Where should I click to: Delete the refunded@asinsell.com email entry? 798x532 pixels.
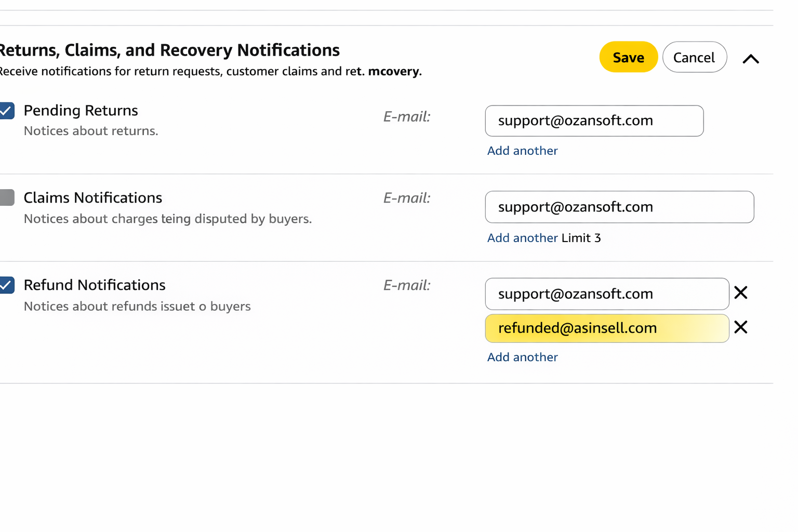(x=741, y=327)
